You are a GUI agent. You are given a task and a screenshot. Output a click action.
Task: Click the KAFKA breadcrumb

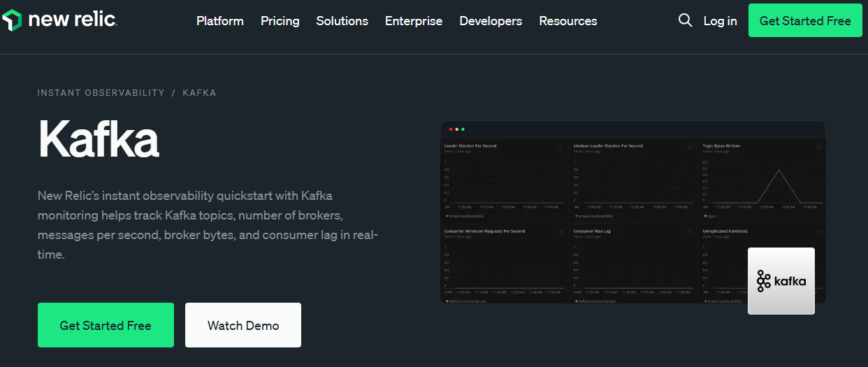pos(200,92)
